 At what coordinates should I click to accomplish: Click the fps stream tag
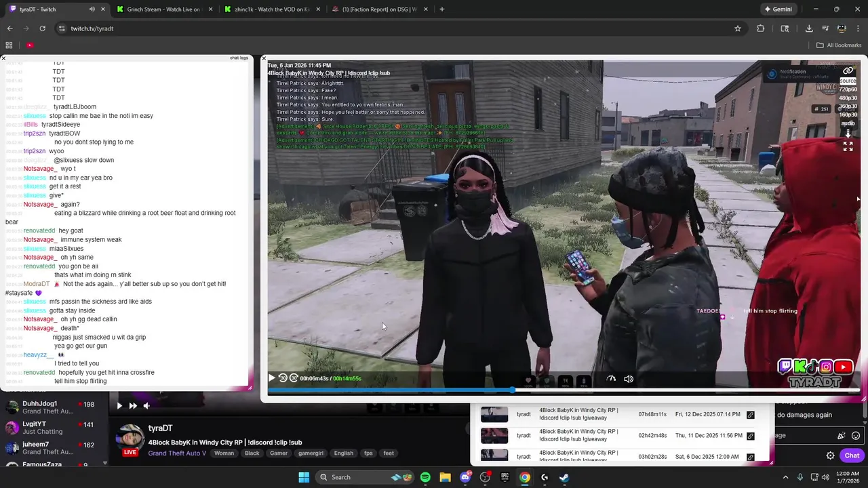(368, 453)
